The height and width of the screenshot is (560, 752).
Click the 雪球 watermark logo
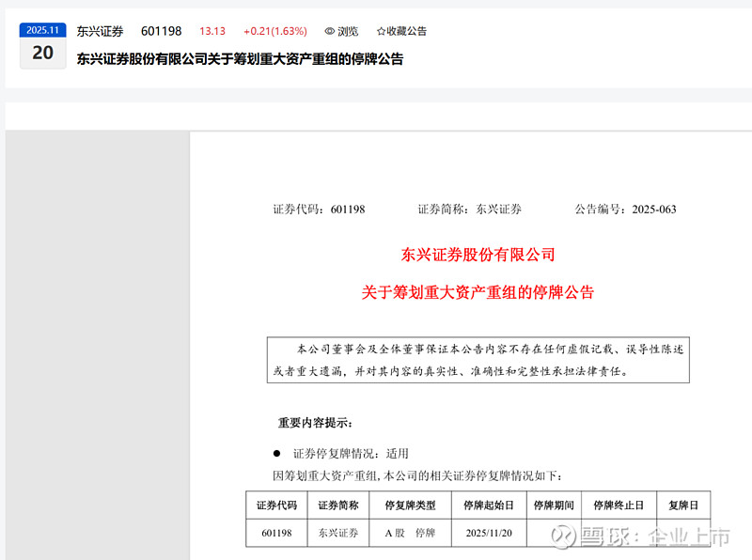pyautogui.click(x=565, y=537)
